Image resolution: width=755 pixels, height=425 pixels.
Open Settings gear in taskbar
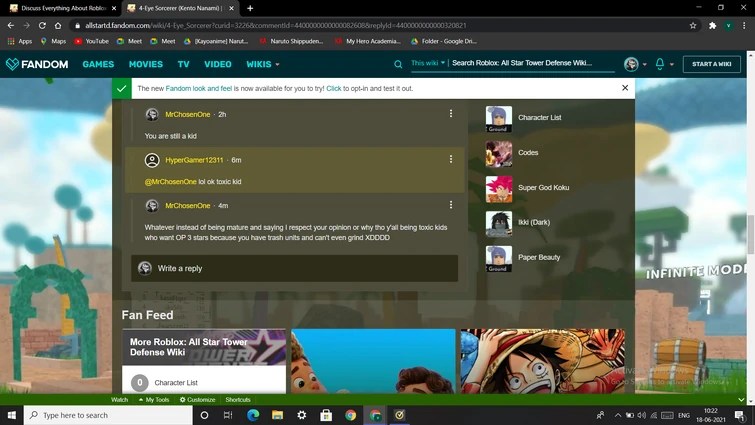[x=301, y=415]
